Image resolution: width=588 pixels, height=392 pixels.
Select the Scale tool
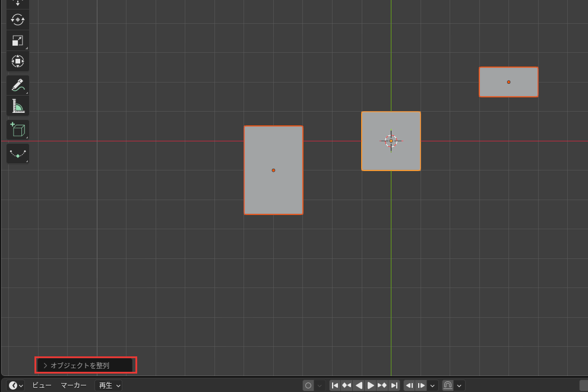pos(18,40)
